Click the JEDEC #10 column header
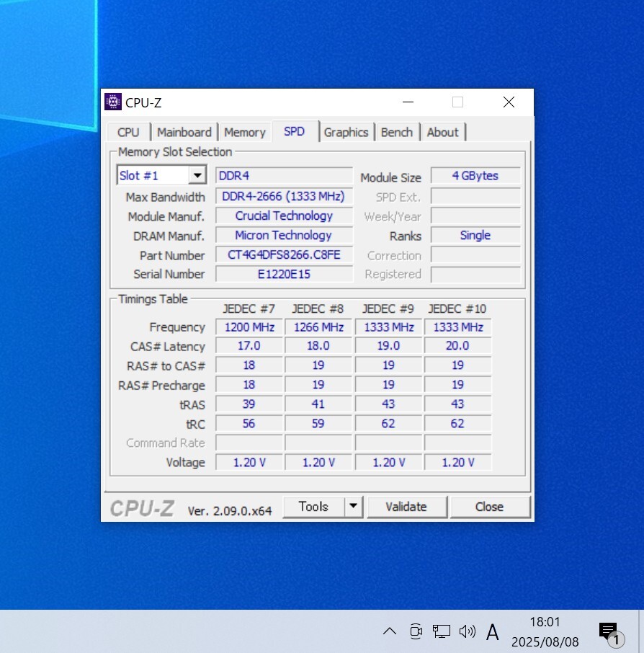This screenshot has height=653, width=644. tap(457, 309)
